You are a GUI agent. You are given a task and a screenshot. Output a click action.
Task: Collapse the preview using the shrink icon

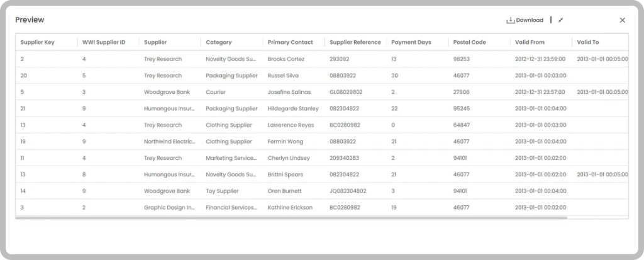click(560, 20)
